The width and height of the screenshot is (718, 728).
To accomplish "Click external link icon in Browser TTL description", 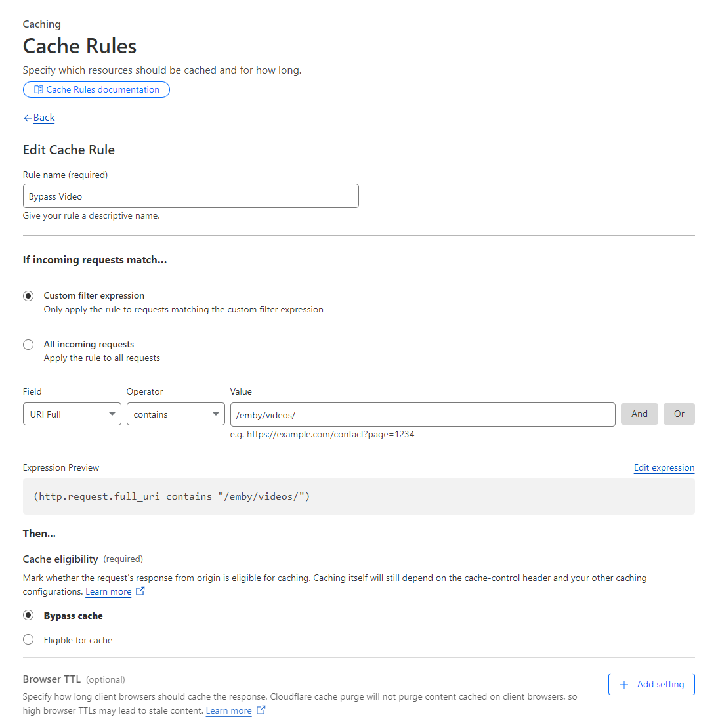I will click(x=261, y=710).
